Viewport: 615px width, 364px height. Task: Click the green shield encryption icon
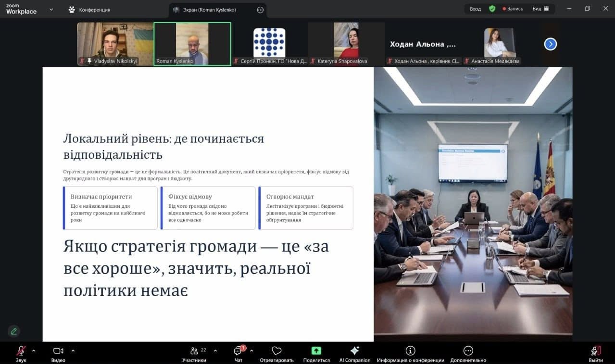(492, 9)
